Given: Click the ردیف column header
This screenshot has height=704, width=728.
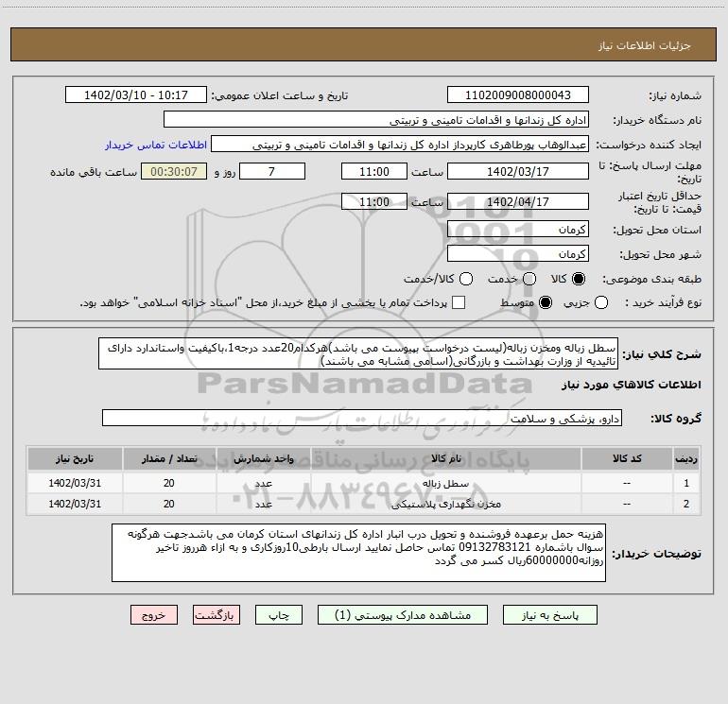Looking at the screenshot, I should [686, 458].
